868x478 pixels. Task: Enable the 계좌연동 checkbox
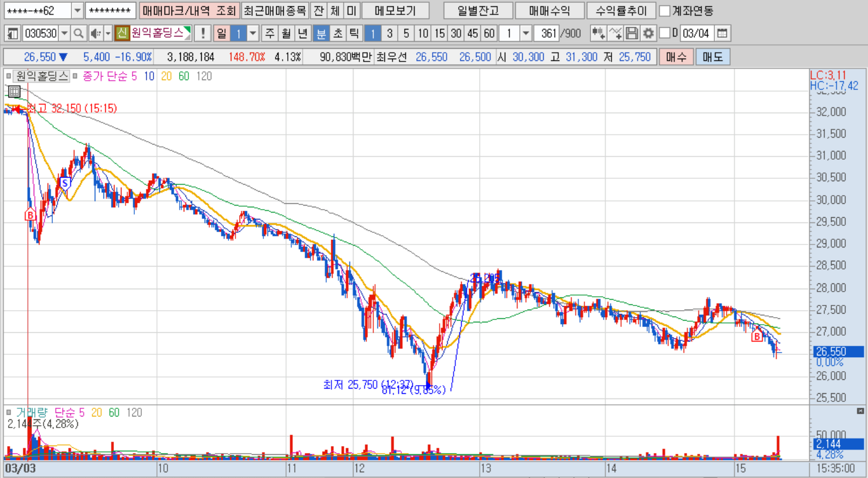pos(665,11)
